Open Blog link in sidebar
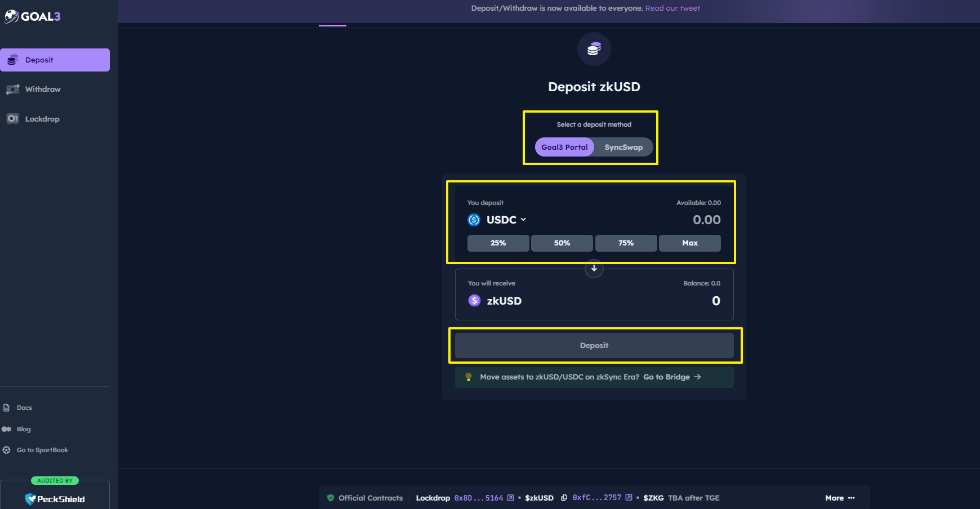980x509 pixels. pyautogui.click(x=24, y=429)
